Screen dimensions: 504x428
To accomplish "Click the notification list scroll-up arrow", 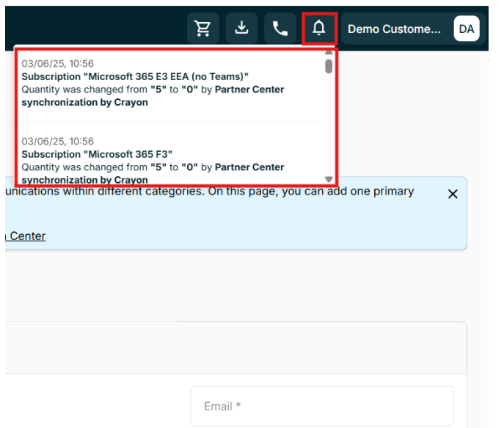I will tap(329, 53).
